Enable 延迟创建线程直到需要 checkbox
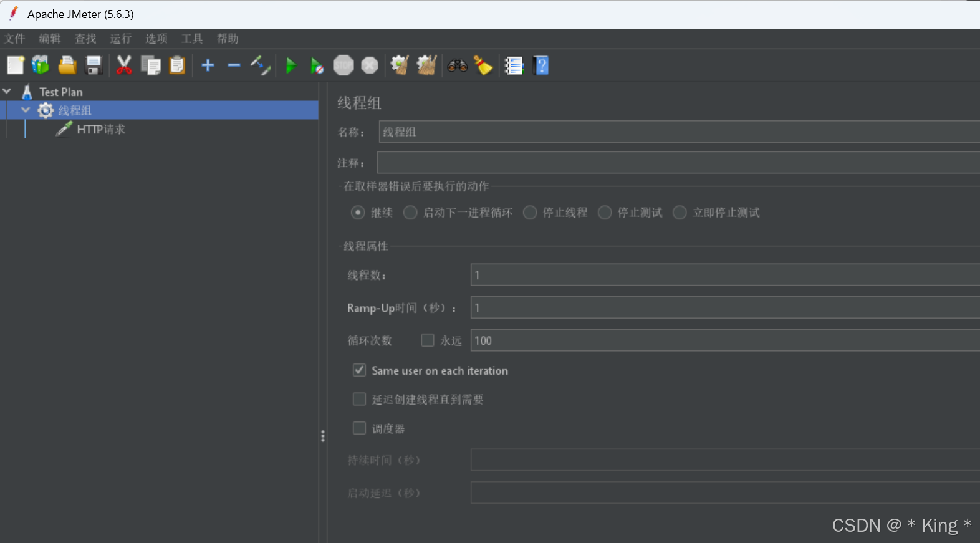This screenshot has width=980, height=543. [x=359, y=399]
